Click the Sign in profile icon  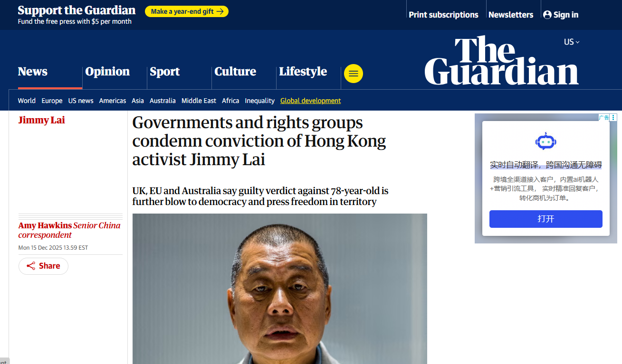pyautogui.click(x=547, y=15)
